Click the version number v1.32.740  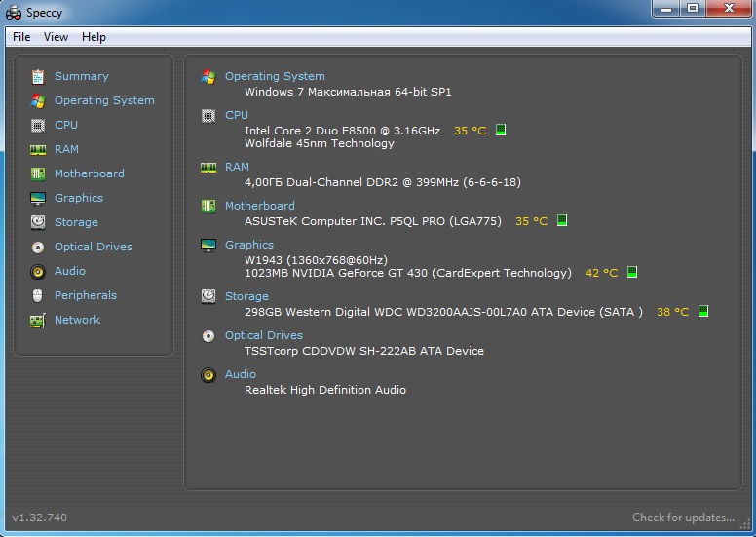click(40, 518)
